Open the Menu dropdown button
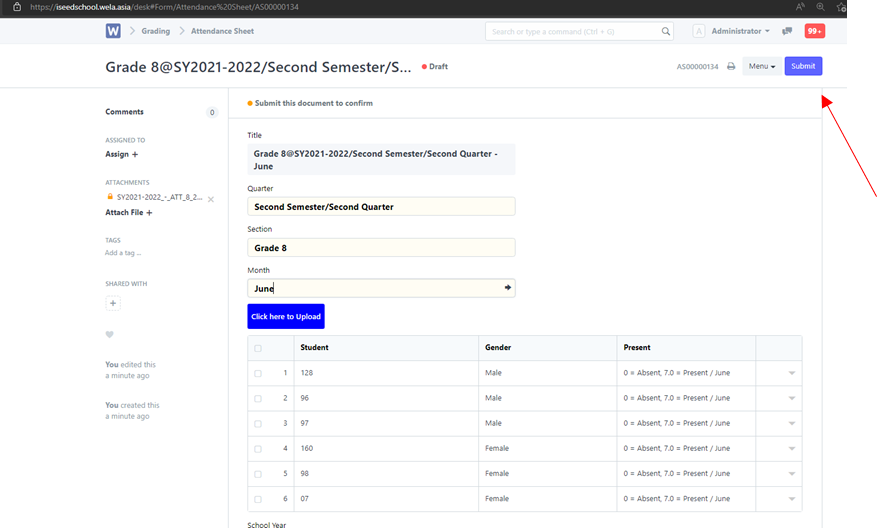877x528 pixels. pyautogui.click(x=762, y=67)
